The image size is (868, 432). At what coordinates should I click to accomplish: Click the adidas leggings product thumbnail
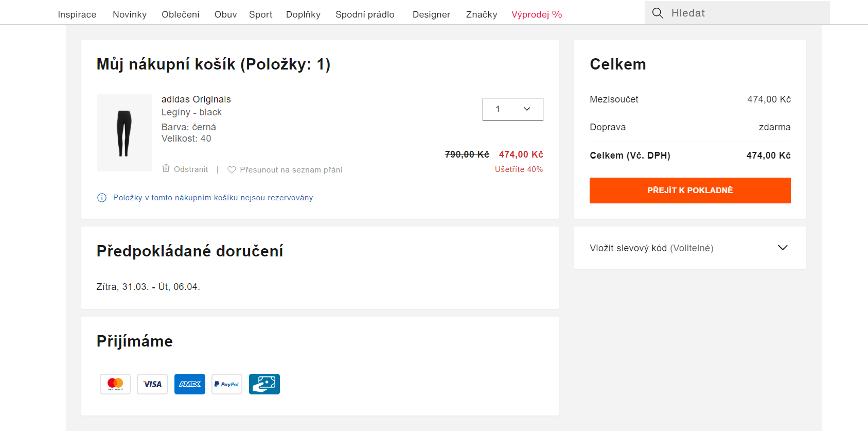(123, 132)
